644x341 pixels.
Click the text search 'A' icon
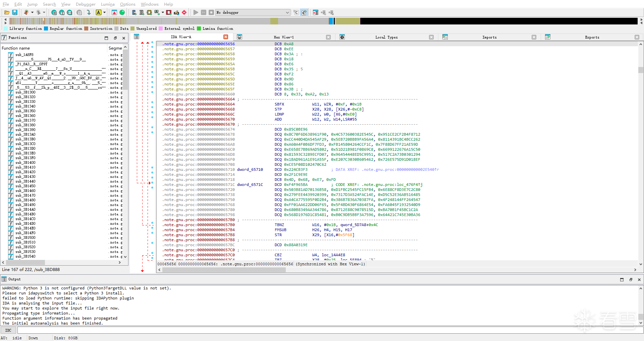[x=99, y=12]
